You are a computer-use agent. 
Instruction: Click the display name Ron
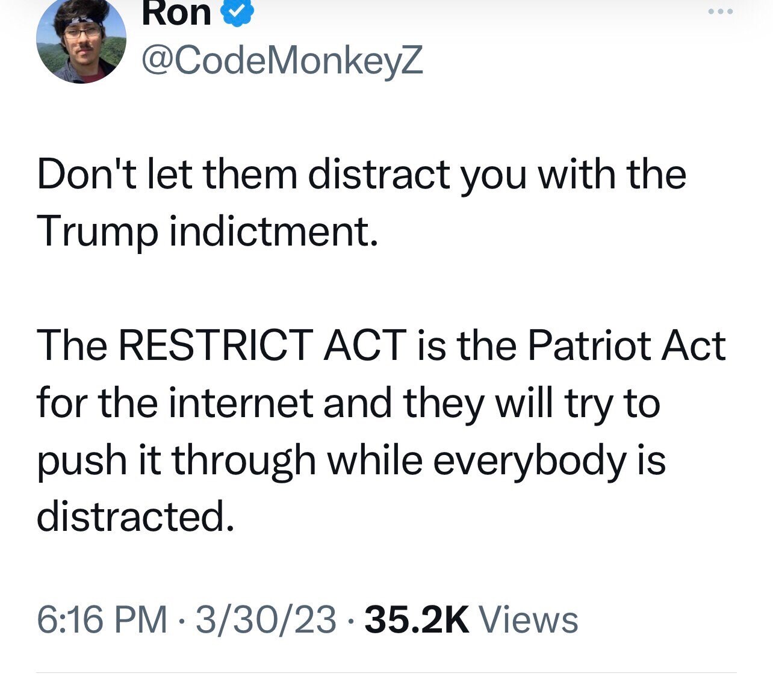(x=176, y=13)
